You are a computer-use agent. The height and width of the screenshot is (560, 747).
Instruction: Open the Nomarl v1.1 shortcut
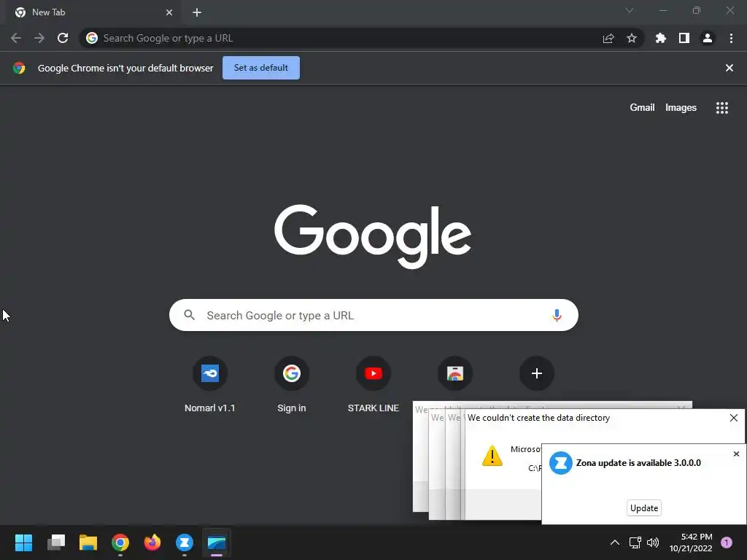pyautogui.click(x=210, y=385)
